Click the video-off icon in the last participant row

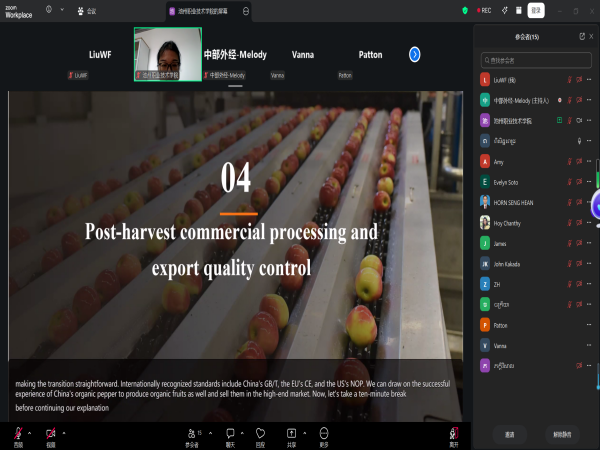579,365
